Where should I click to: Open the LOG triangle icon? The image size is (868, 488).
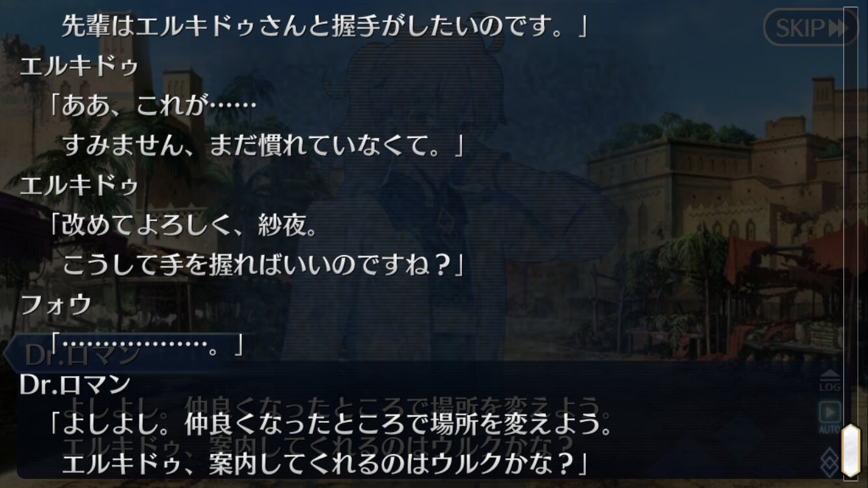click(830, 381)
